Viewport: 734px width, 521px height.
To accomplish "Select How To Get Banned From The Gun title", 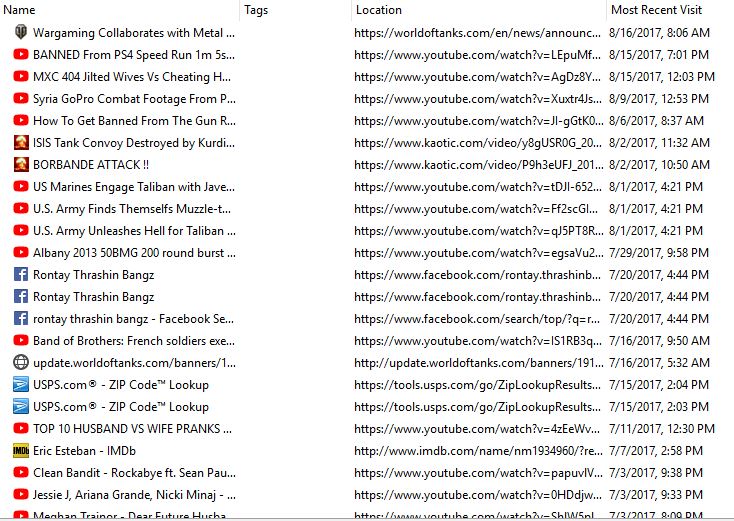I will (x=134, y=121).
